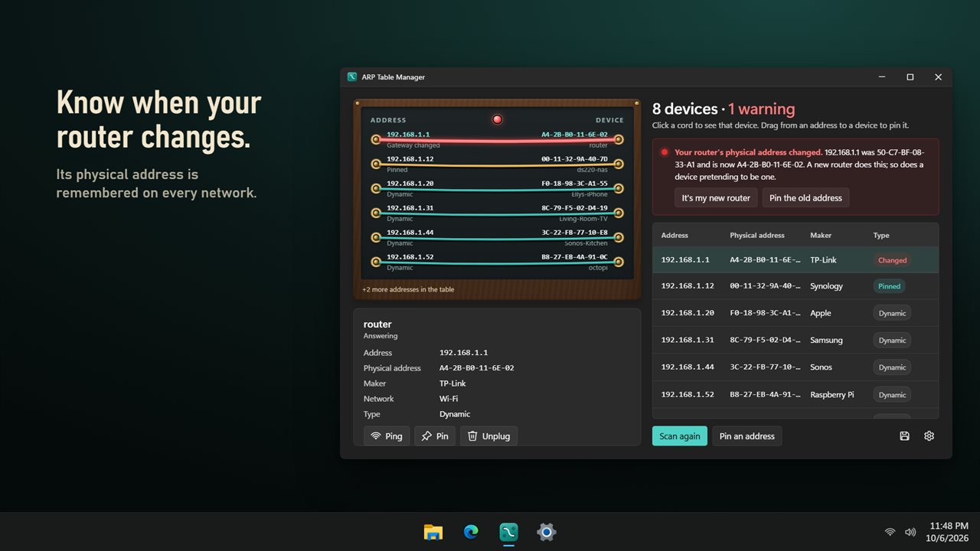Click the ARP Table Manager title bar app icon

pos(352,77)
